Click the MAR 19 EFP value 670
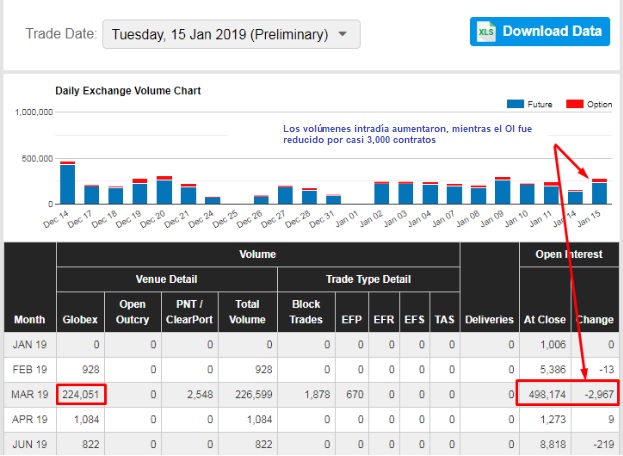Image resolution: width=623 pixels, height=456 pixels. [354, 394]
